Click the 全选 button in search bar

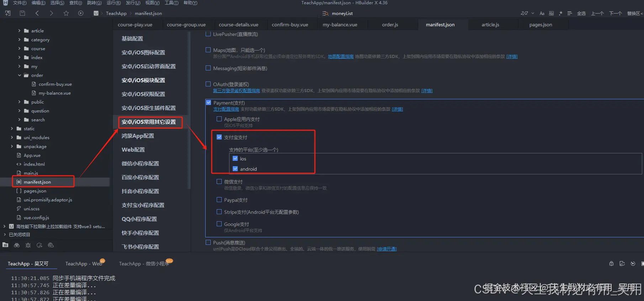(581, 14)
